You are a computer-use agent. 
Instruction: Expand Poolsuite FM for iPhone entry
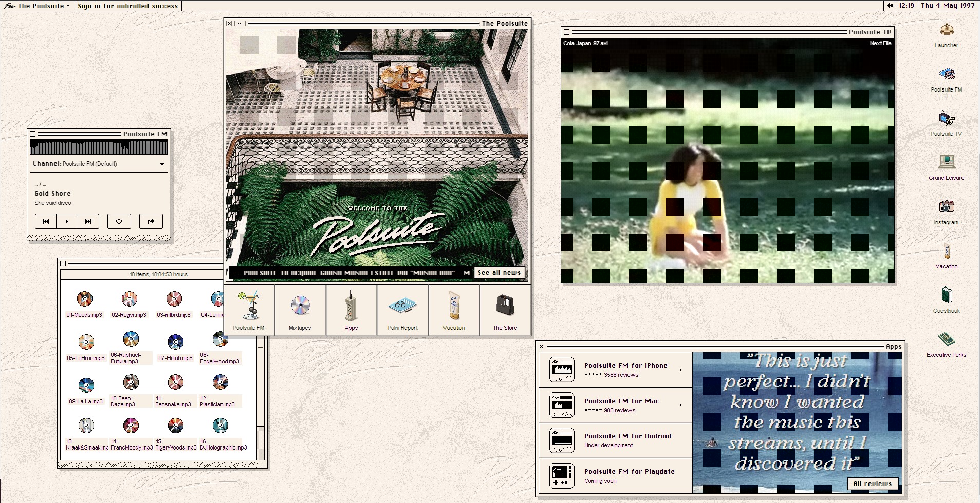tap(681, 370)
